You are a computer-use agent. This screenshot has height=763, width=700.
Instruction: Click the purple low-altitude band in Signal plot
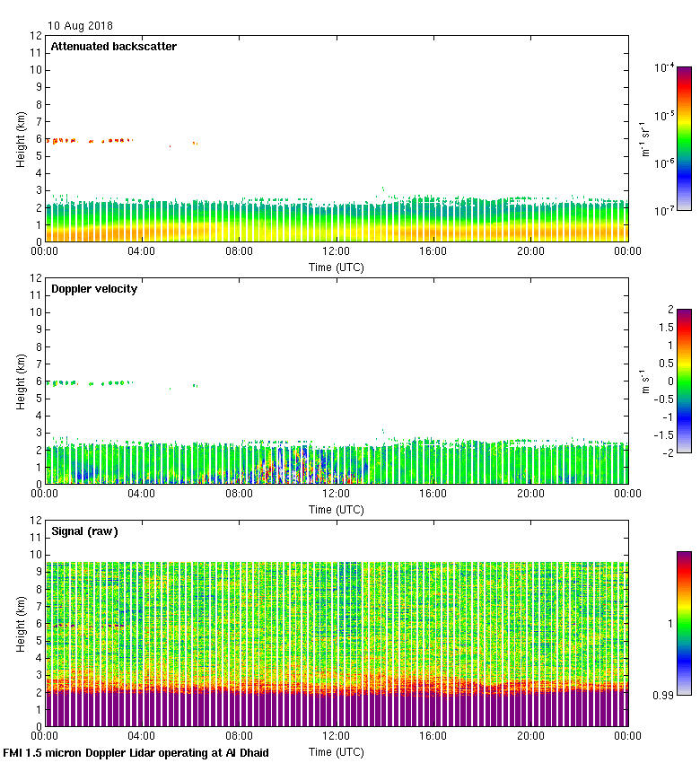(x=337, y=709)
